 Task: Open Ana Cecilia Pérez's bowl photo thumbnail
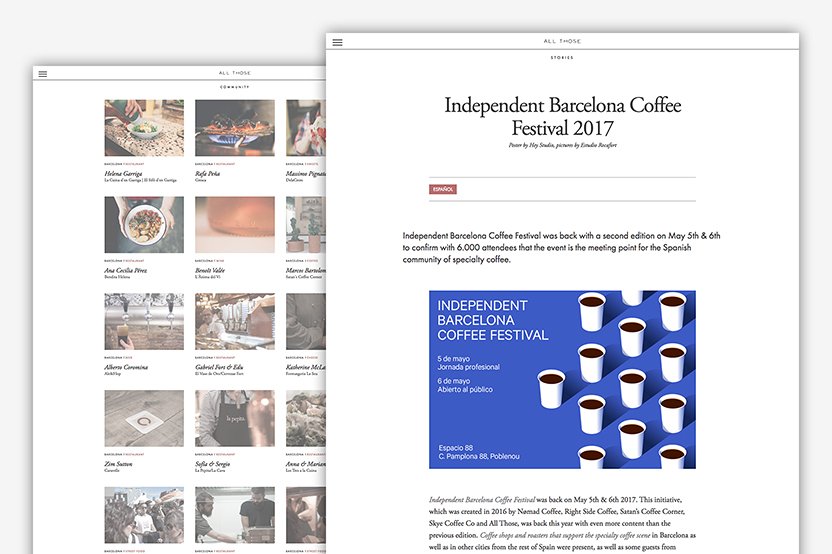[x=144, y=224]
